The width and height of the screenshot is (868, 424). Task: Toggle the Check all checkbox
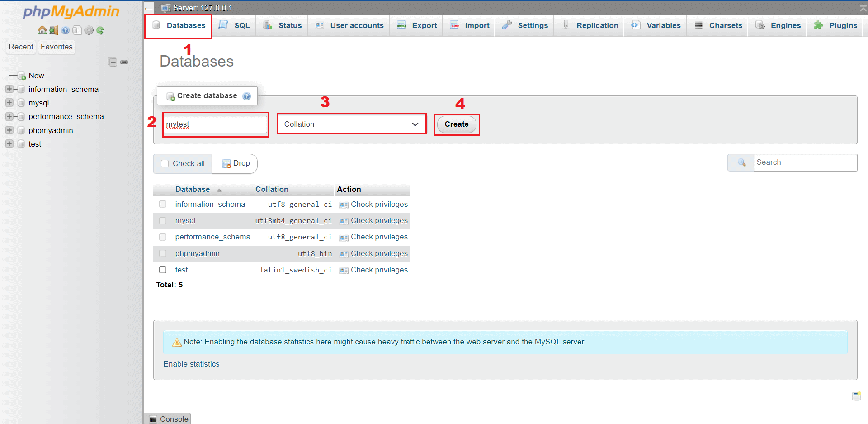coord(165,163)
